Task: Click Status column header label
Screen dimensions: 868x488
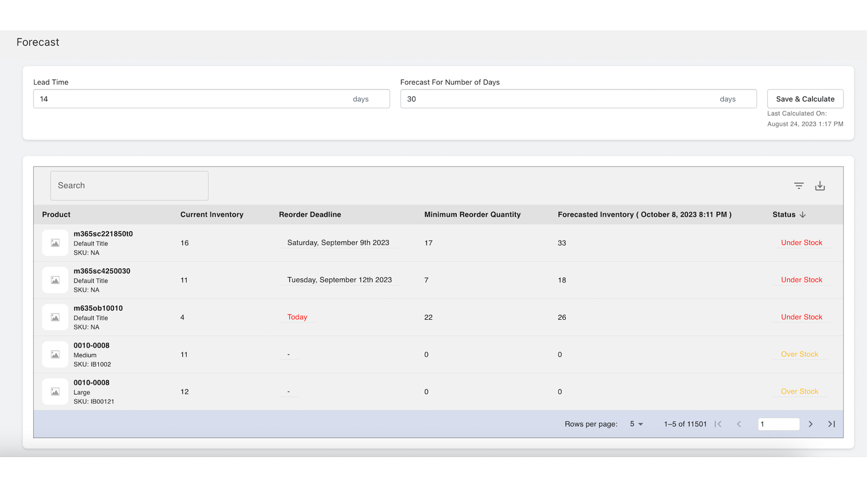Action: 784,215
